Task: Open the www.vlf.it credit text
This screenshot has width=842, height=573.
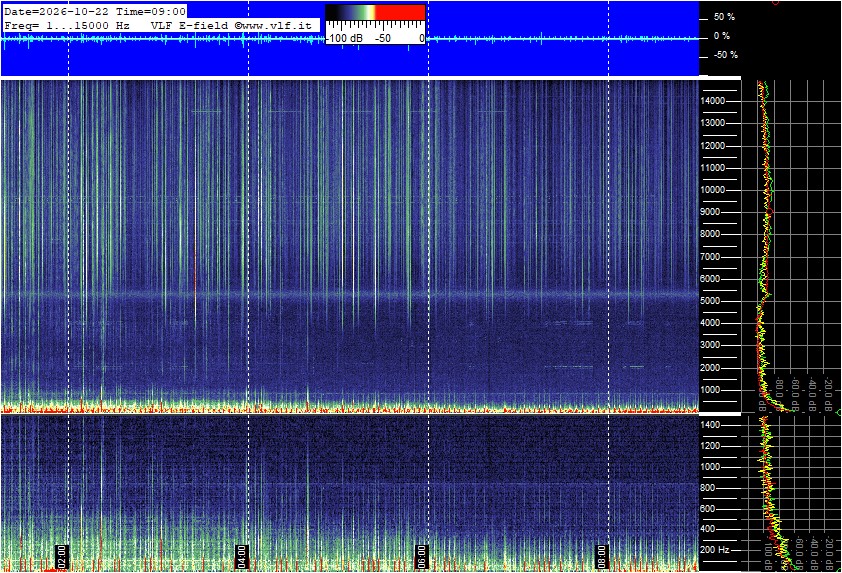Action: [x=273, y=25]
